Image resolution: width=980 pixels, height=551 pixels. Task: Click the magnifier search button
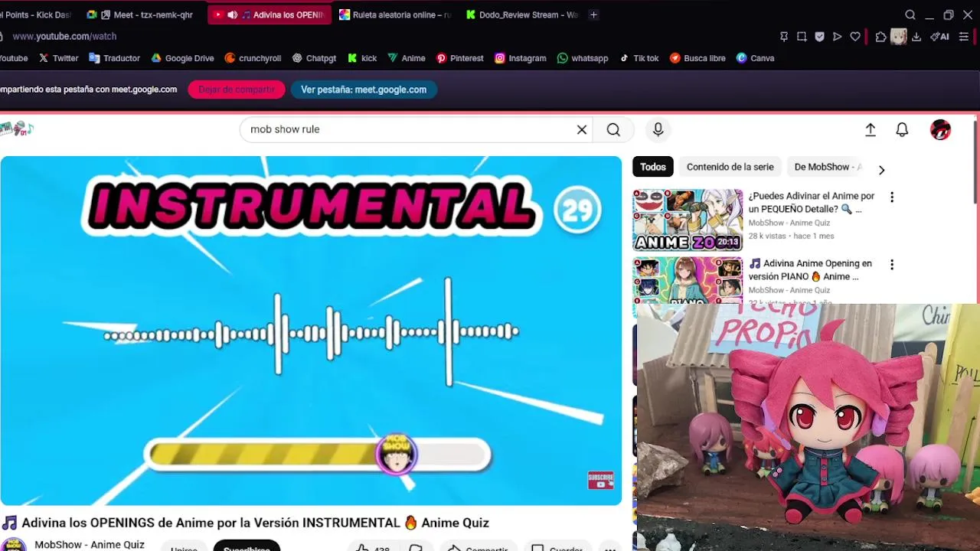[x=613, y=130]
